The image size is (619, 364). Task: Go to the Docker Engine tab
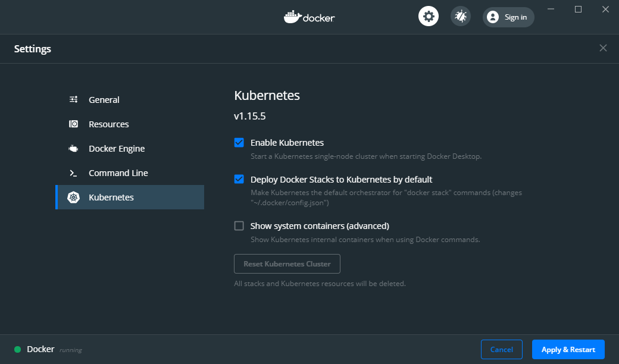pyautogui.click(x=130, y=149)
